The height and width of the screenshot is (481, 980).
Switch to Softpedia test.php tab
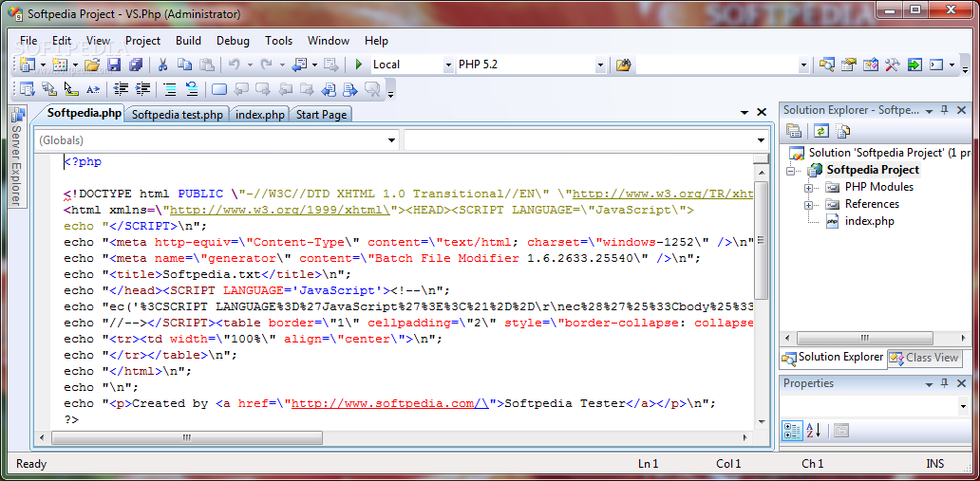(178, 114)
